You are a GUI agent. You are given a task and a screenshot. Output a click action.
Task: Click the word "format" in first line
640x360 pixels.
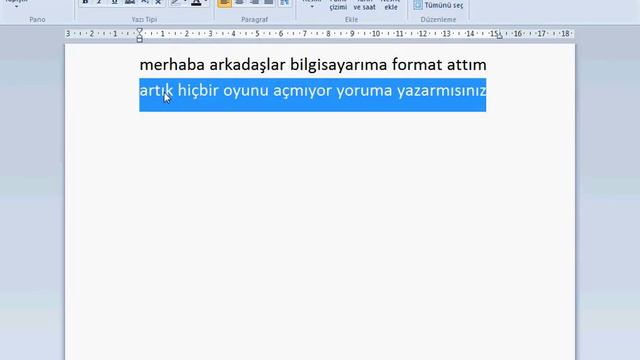coord(417,64)
